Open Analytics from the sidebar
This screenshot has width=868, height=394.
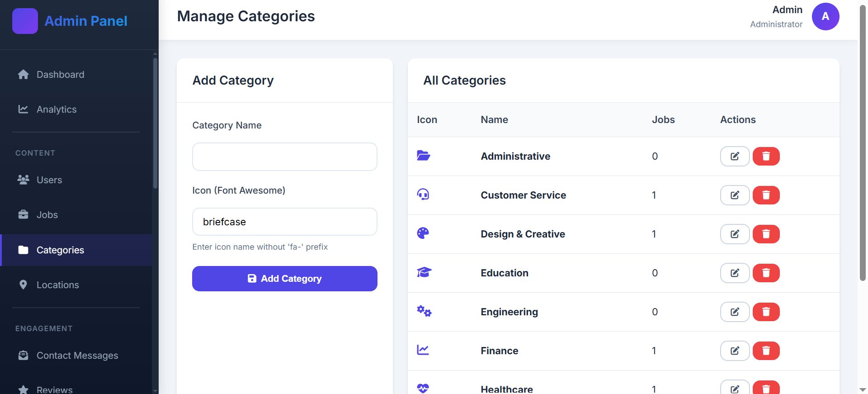pyautogui.click(x=57, y=109)
